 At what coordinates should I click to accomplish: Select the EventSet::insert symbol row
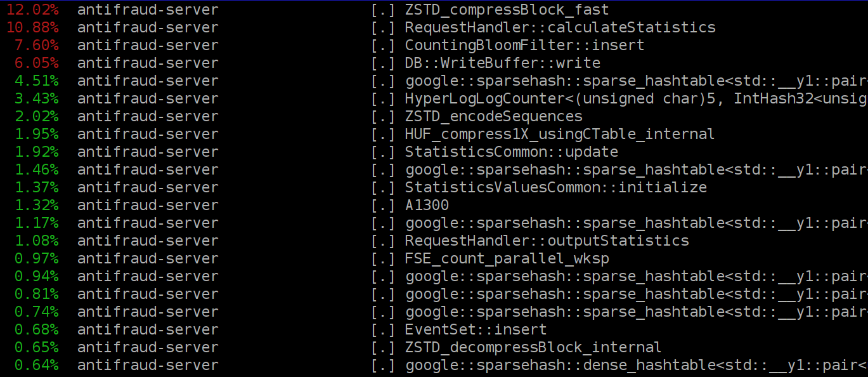point(476,330)
